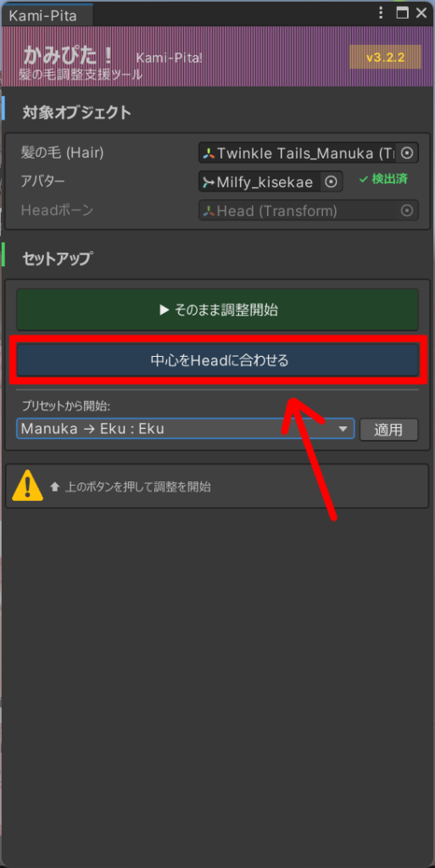
Task: Start adjustment with そのまま調整開始 button
Action: point(217,310)
